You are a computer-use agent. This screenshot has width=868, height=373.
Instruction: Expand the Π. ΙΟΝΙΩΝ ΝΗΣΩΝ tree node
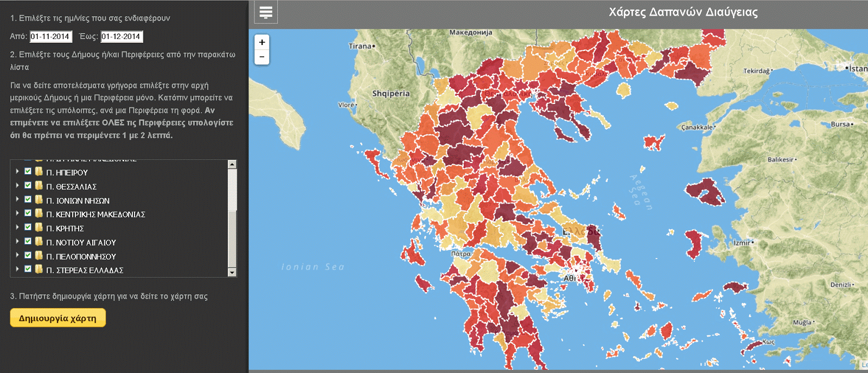(17, 200)
